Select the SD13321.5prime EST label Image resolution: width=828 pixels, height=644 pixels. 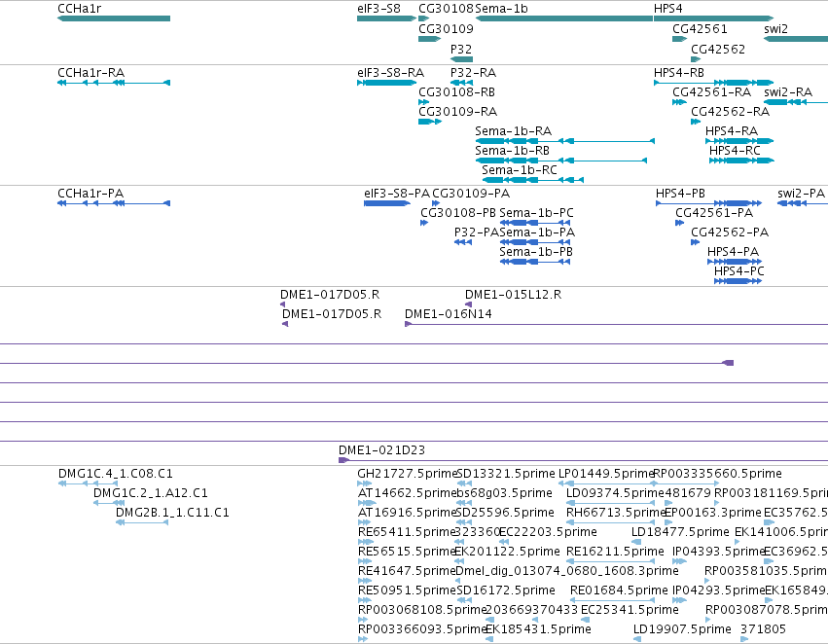click(506, 474)
